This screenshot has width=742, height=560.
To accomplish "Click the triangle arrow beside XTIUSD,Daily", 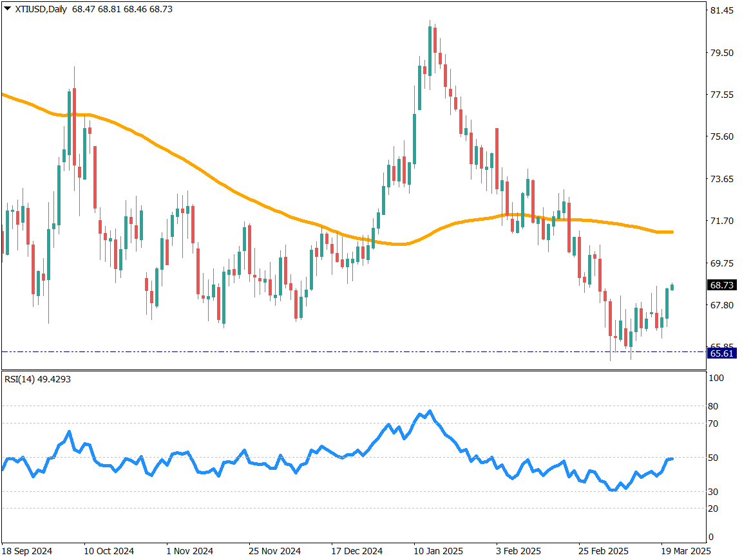I will click(x=7, y=9).
